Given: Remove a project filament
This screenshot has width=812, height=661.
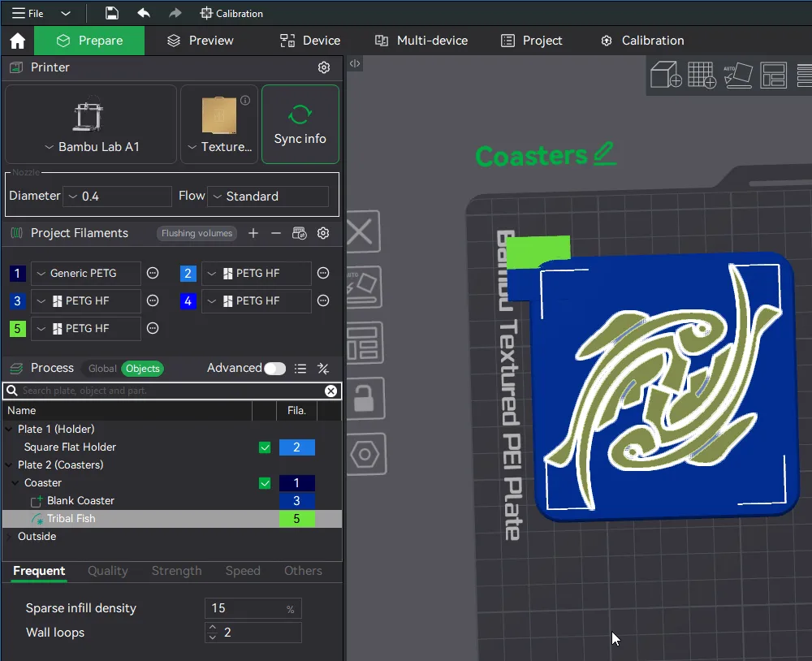Looking at the screenshot, I should [276, 233].
